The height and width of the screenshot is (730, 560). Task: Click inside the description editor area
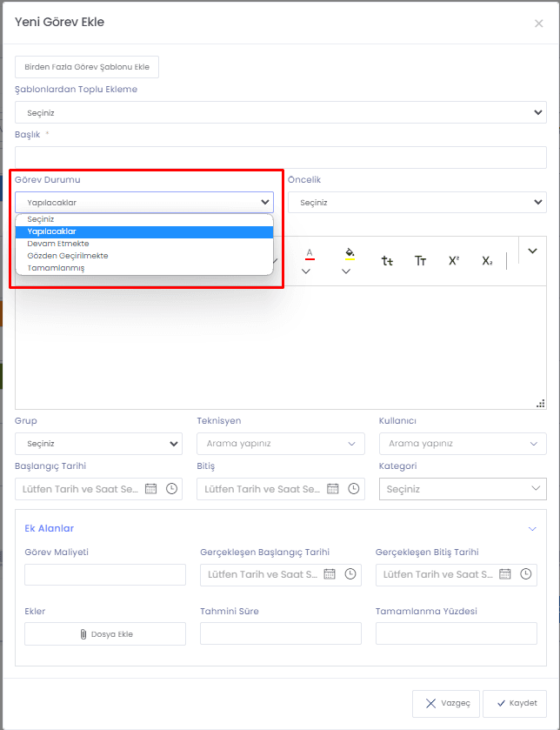[281, 347]
